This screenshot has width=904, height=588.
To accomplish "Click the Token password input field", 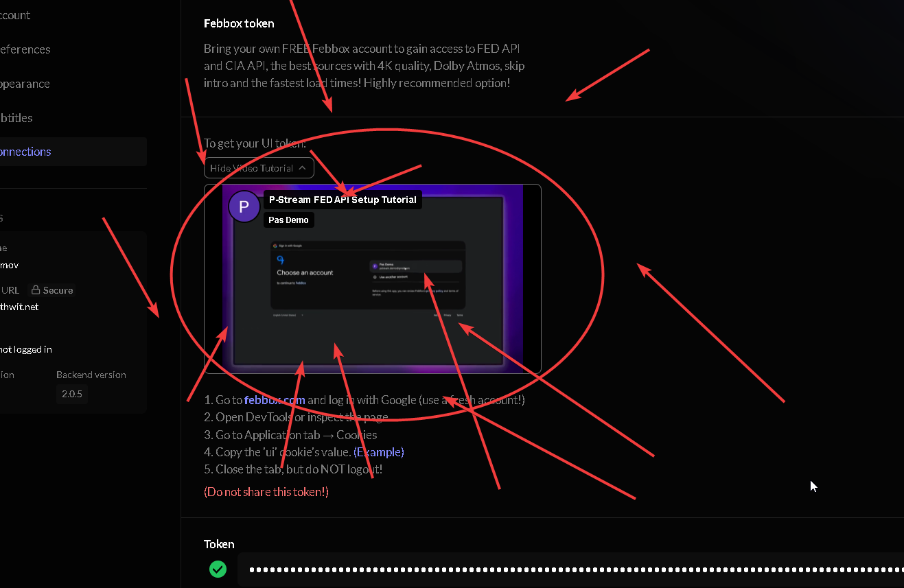I will 570,569.
